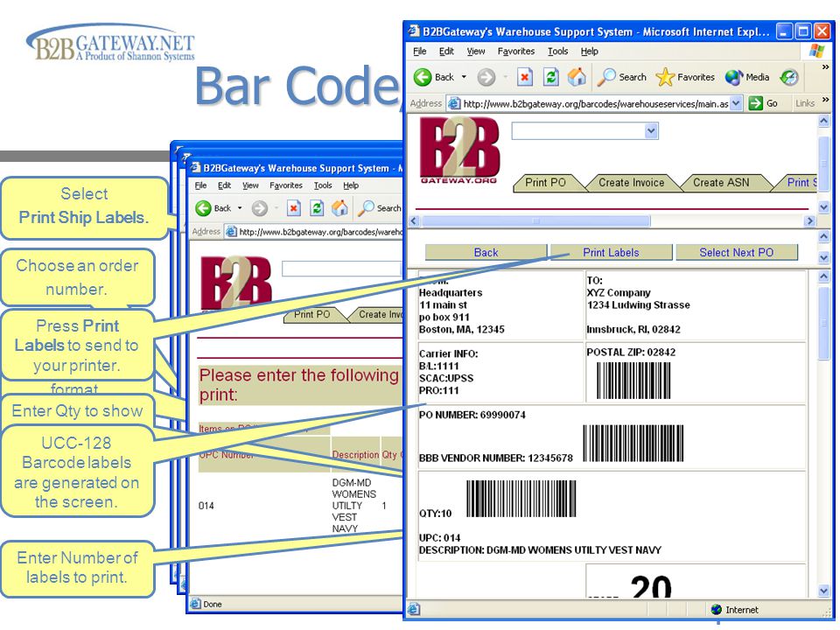
Task: Click the red Stop icon in the rear window toolbar
Action: click(294, 208)
